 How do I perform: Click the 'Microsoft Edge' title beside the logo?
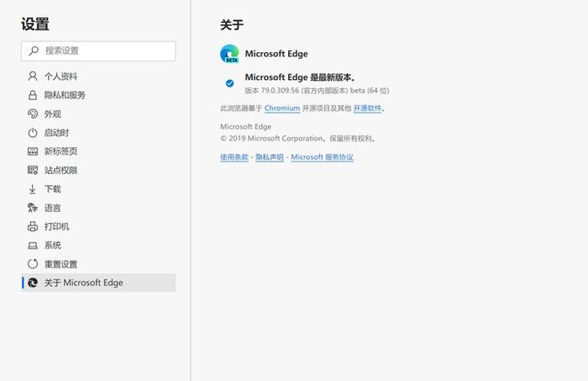click(276, 54)
